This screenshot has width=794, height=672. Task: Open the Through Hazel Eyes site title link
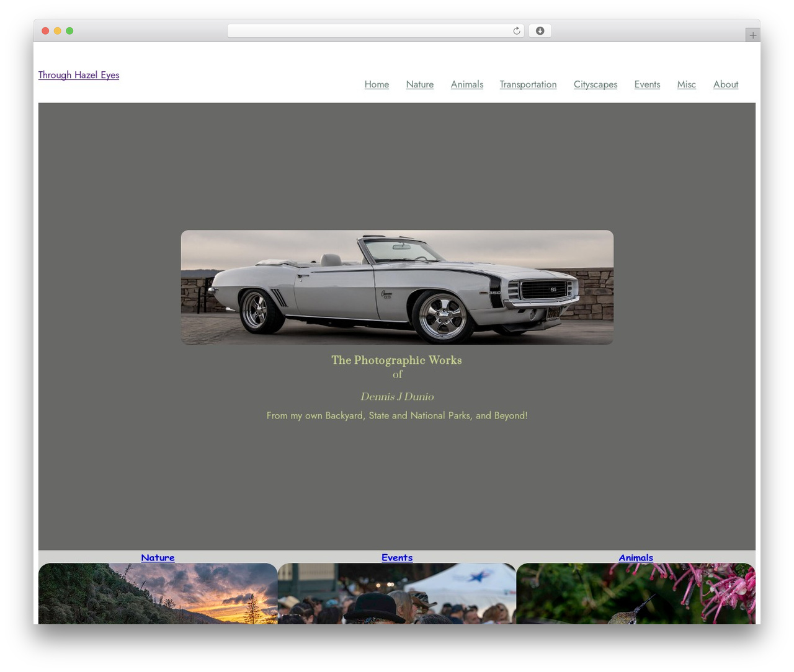coord(79,75)
